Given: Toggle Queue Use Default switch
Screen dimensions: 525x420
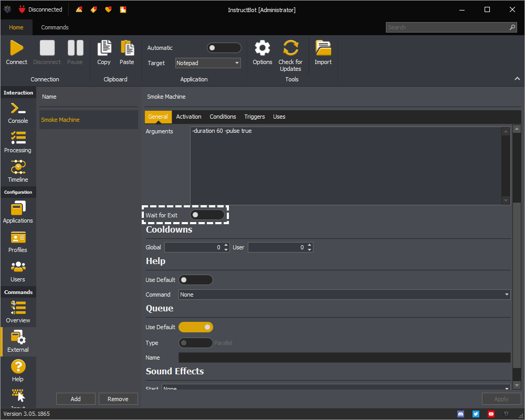Looking at the screenshot, I should point(196,327).
